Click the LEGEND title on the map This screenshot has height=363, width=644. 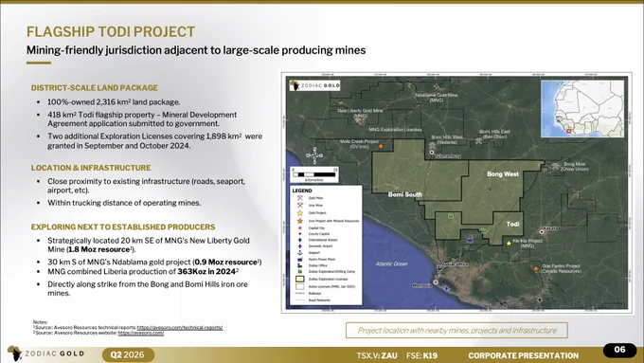[302, 191]
